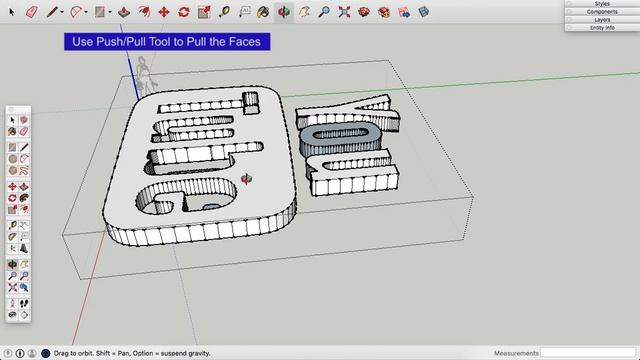Close the Entity Info panel circle button
This screenshot has width=640, height=360.
coord(569,28)
